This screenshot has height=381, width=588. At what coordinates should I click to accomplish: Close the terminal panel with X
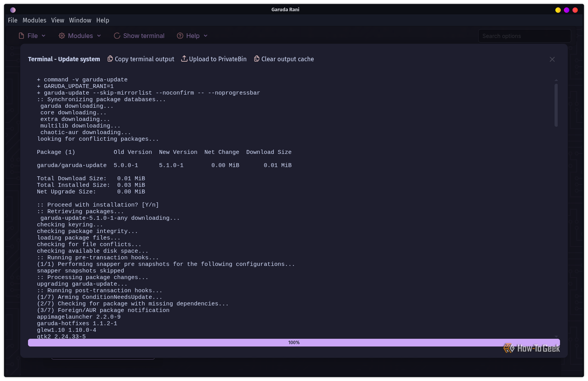[552, 60]
